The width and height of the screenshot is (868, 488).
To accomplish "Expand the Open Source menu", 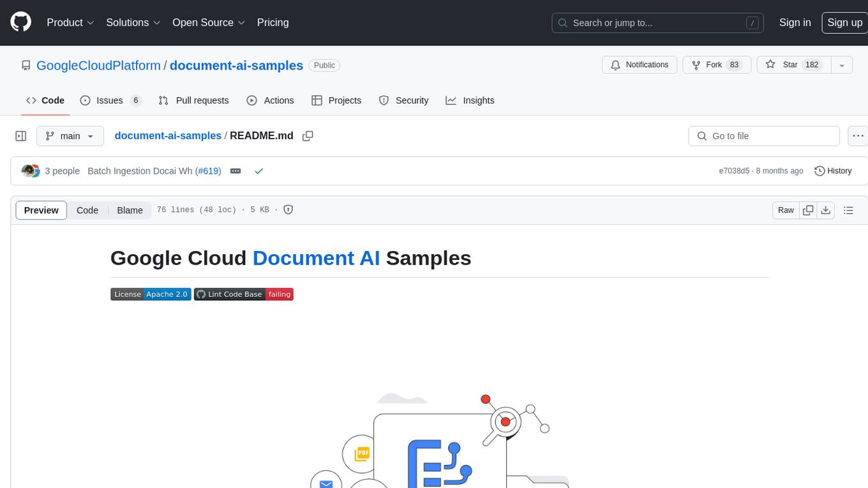I will click(209, 22).
